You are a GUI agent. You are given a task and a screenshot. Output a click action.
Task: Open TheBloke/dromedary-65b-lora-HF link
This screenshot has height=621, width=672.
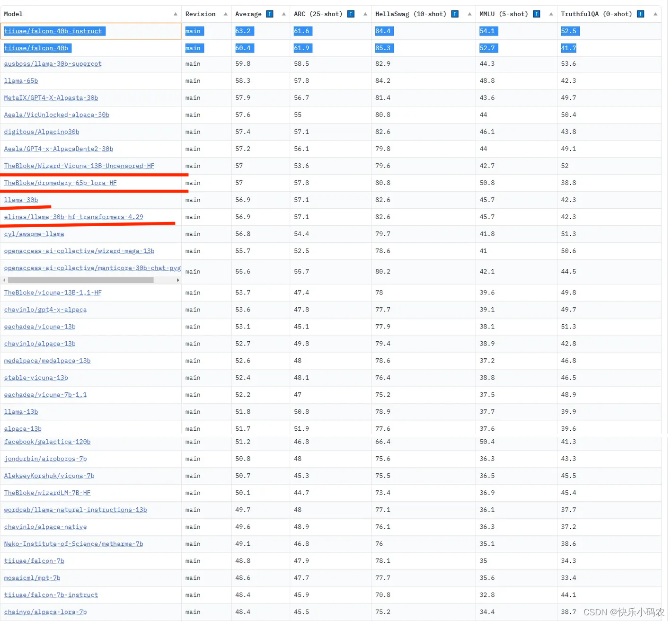[x=60, y=183]
